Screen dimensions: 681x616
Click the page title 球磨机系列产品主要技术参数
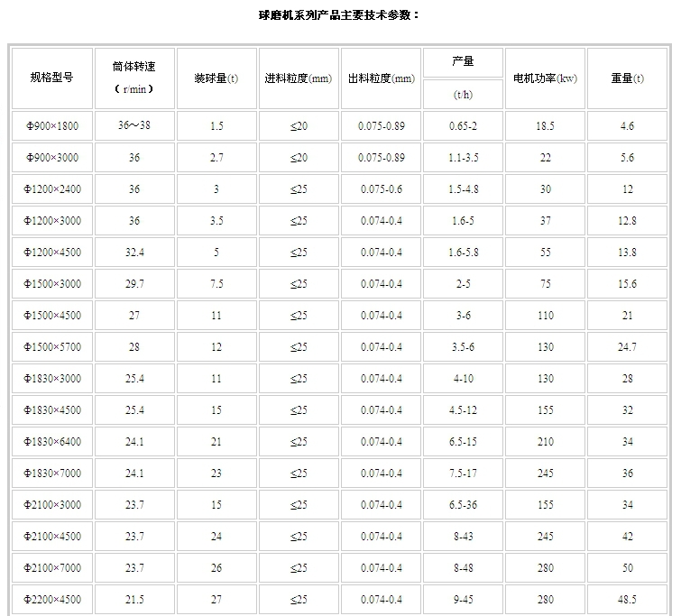[x=338, y=15]
